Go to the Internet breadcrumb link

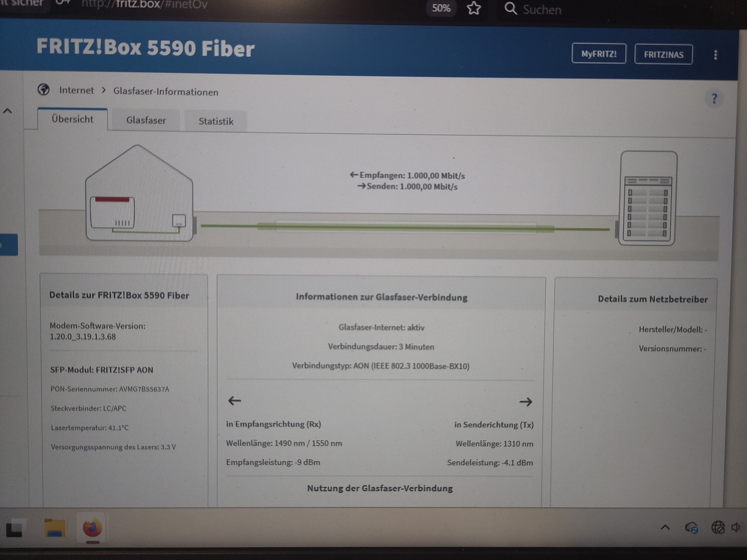(77, 90)
